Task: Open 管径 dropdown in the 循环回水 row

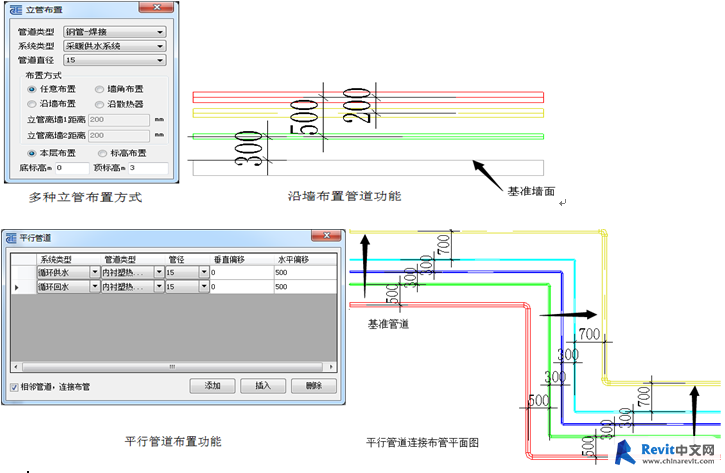Action: click(204, 287)
